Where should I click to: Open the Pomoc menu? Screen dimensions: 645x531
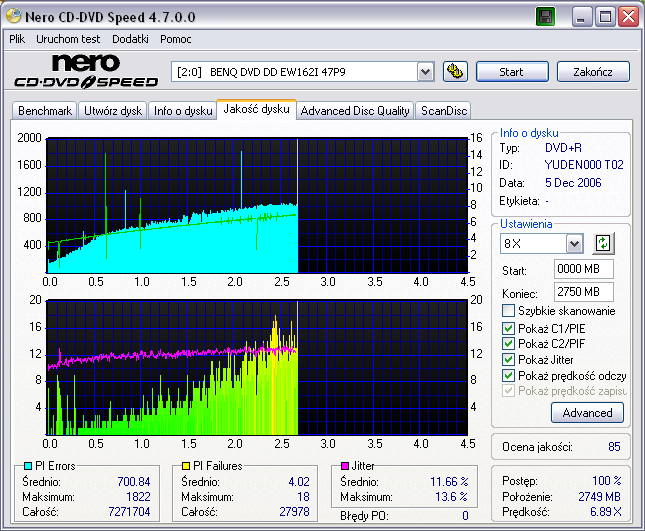coord(176,39)
